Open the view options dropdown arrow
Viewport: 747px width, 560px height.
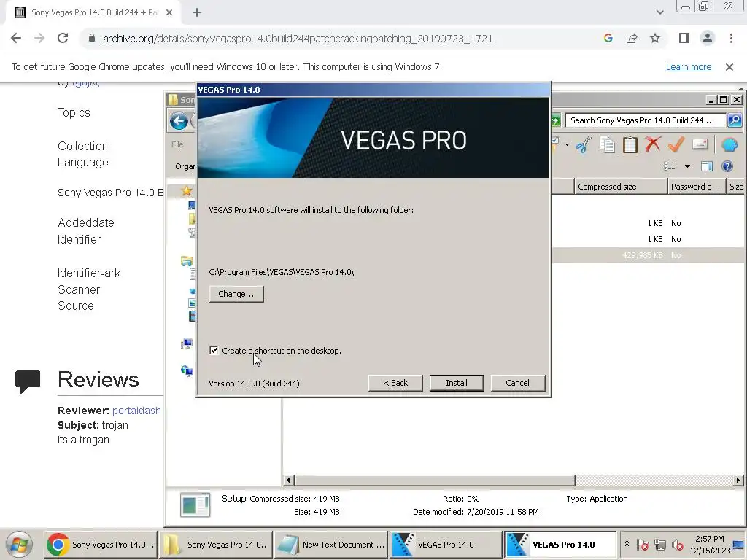[x=687, y=166]
